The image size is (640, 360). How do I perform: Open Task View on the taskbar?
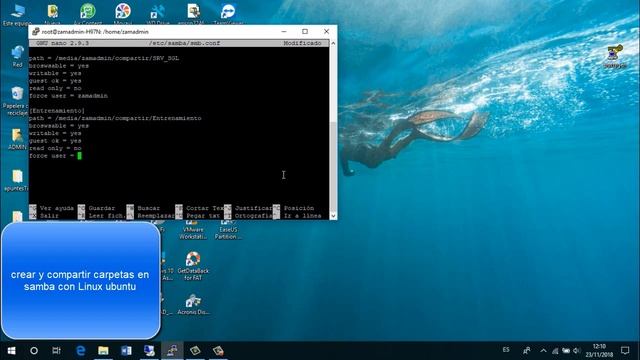[56, 351]
